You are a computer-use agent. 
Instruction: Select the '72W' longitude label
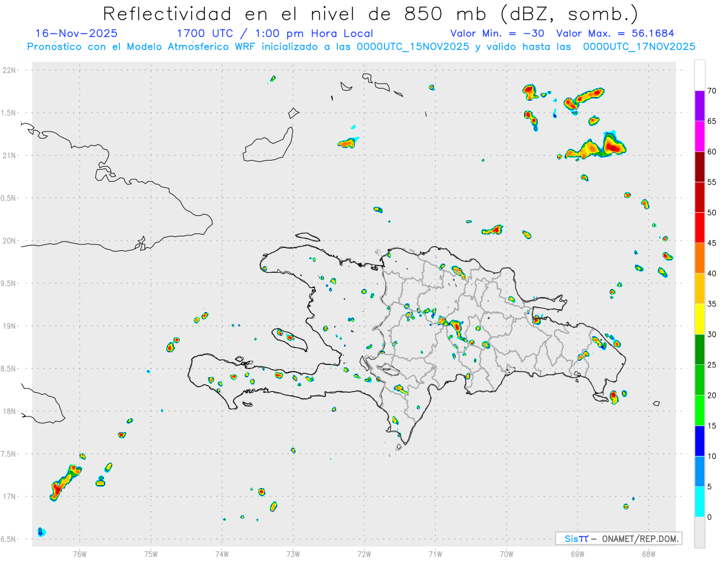click(364, 554)
